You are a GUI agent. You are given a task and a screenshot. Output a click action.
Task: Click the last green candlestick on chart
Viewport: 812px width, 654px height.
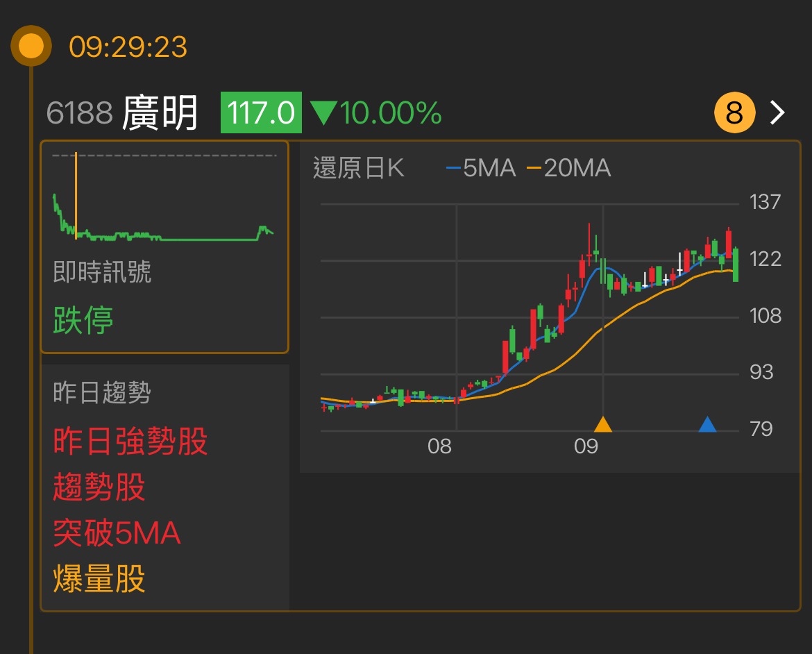tap(735, 265)
